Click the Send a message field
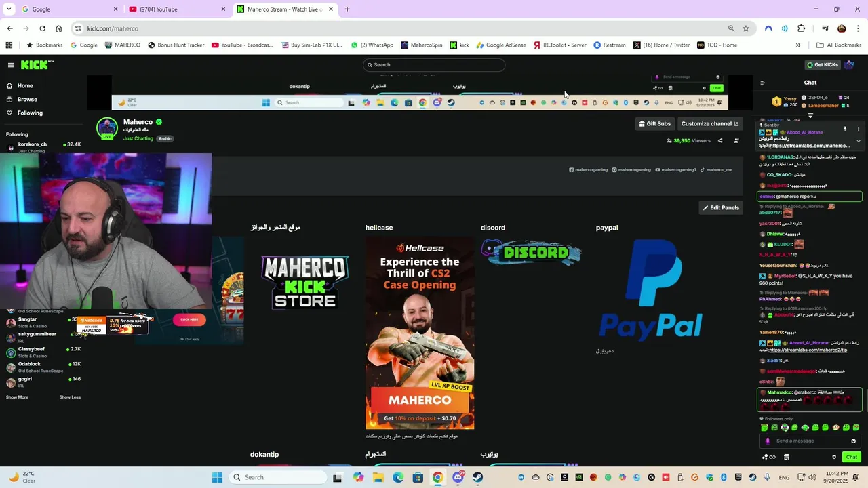Image resolution: width=868 pixels, height=488 pixels. coord(809,441)
